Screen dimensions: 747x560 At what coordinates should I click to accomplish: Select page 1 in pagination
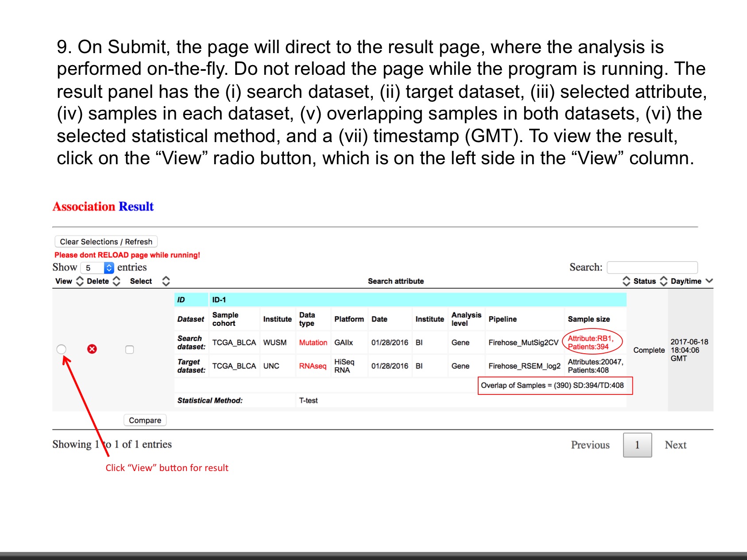pyautogui.click(x=637, y=445)
